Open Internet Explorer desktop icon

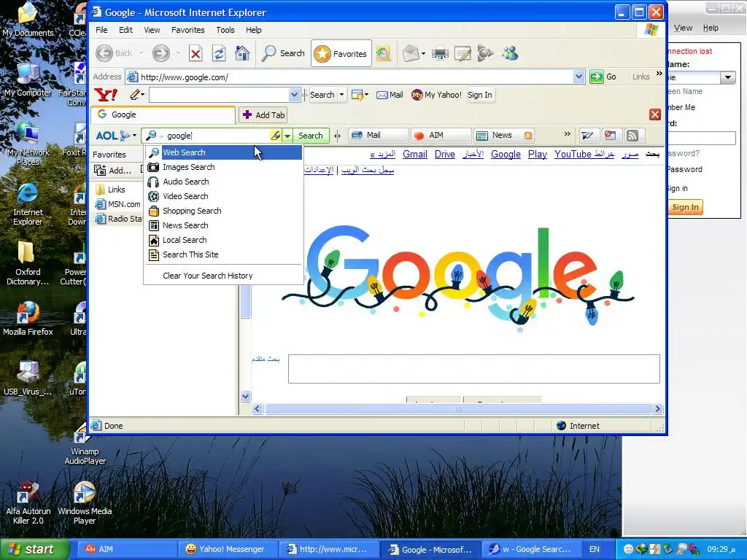(28, 203)
